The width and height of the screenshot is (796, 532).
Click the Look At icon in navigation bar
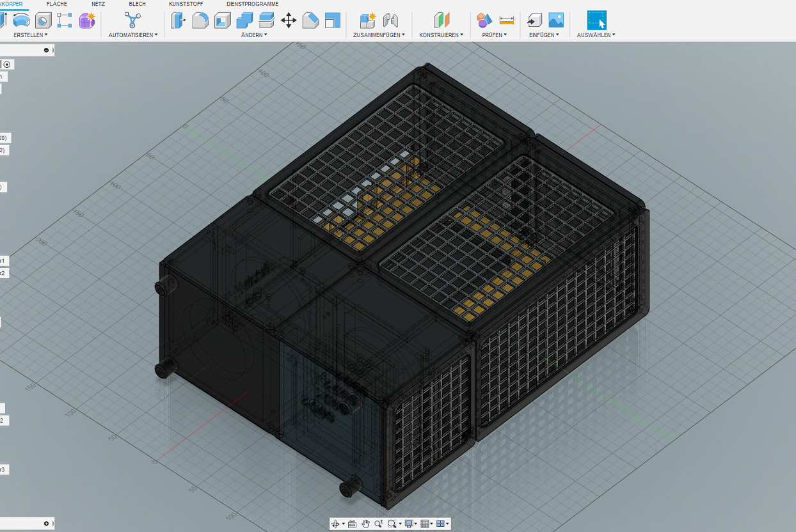pos(352,524)
